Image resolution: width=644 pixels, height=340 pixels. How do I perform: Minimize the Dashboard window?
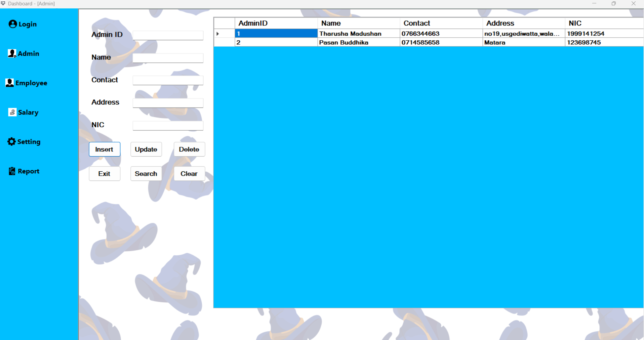click(594, 3)
